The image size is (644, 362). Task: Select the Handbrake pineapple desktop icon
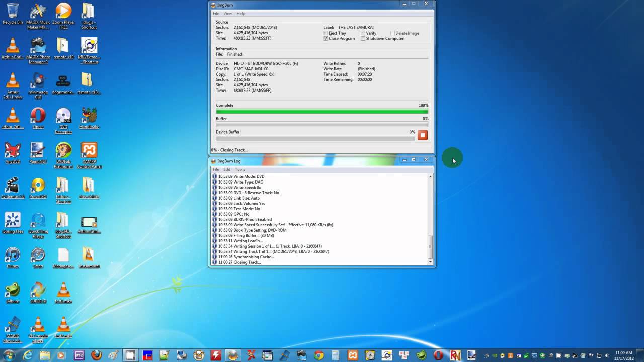point(89,118)
